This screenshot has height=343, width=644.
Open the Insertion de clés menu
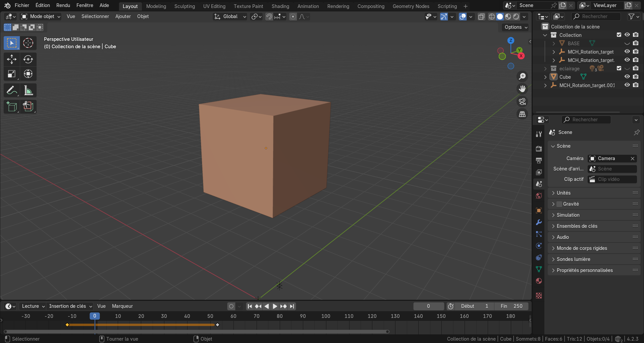[70, 306]
